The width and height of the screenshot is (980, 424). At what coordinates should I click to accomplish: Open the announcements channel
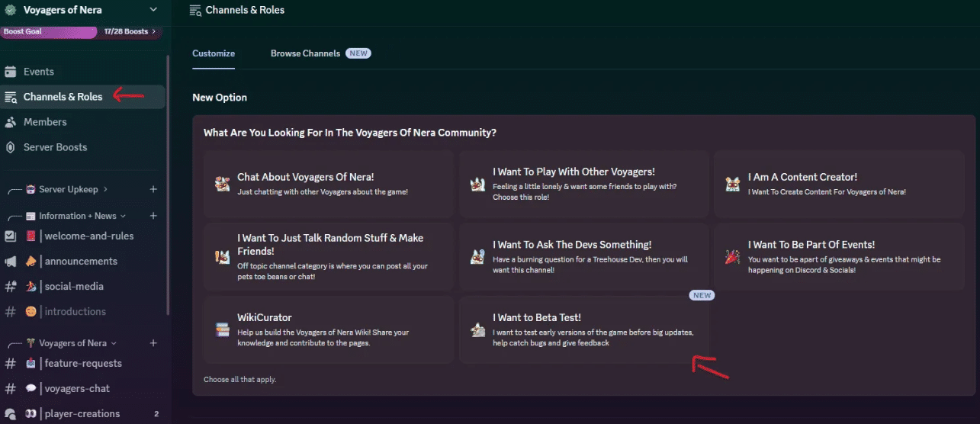(x=82, y=262)
